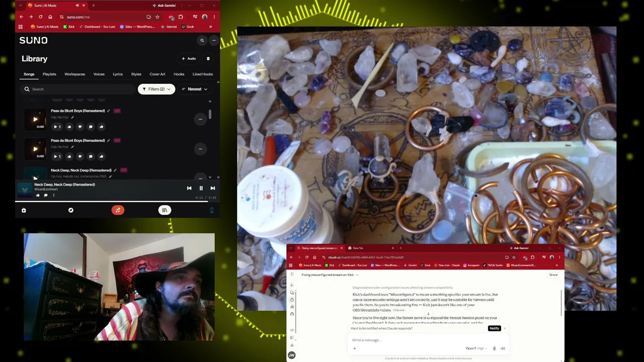Open more options for second Pass da Blunt Boys

(x=200, y=149)
